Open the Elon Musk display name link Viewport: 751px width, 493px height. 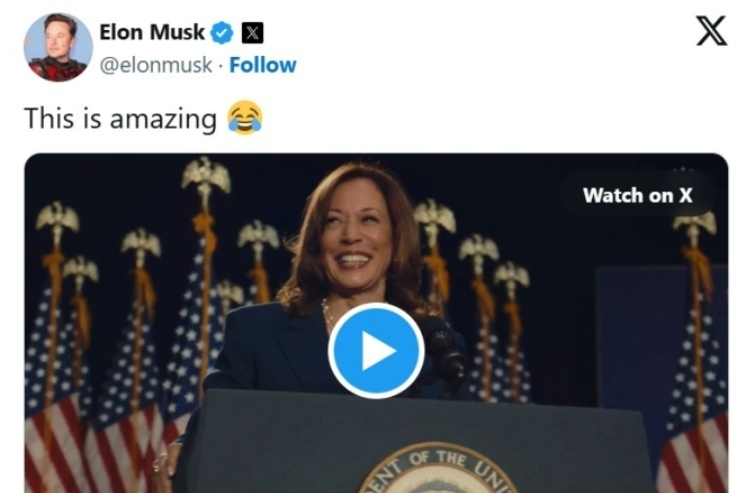tap(152, 32)
